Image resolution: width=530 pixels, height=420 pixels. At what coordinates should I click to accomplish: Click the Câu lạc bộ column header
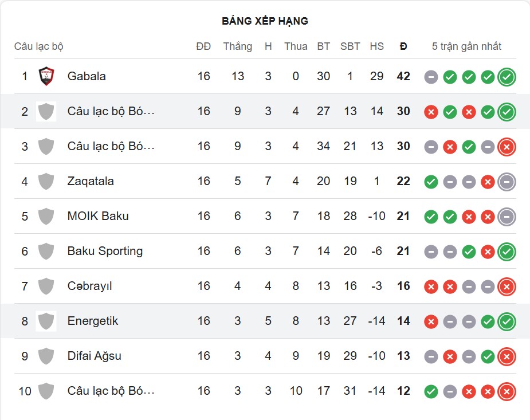click(x=38, y=46)
